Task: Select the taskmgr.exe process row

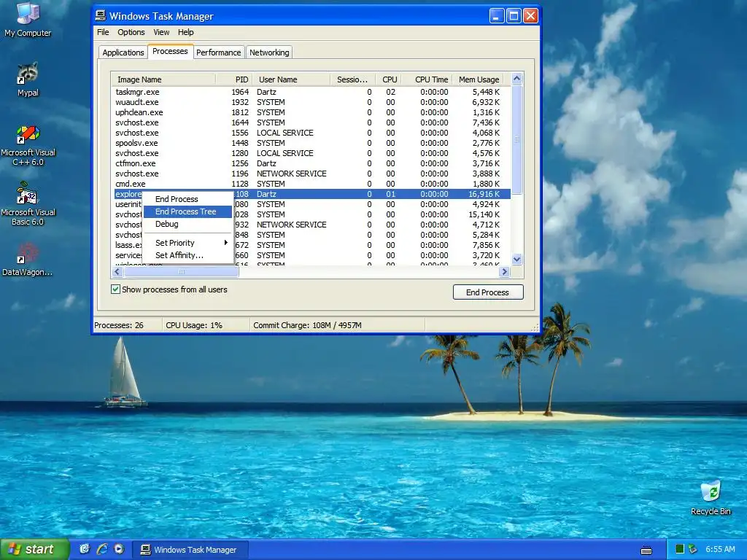Action: tap(312, 92)
